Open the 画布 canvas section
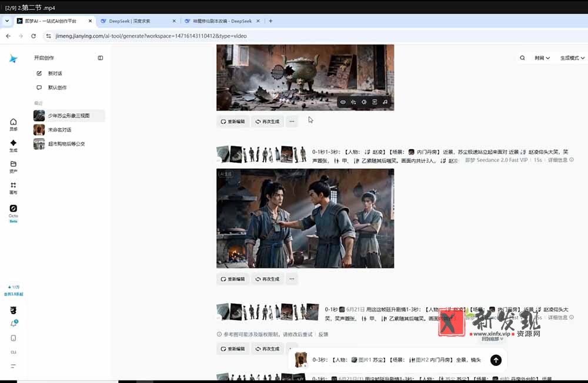The height and width of the screenshot is (383, 588). (13, 188)
